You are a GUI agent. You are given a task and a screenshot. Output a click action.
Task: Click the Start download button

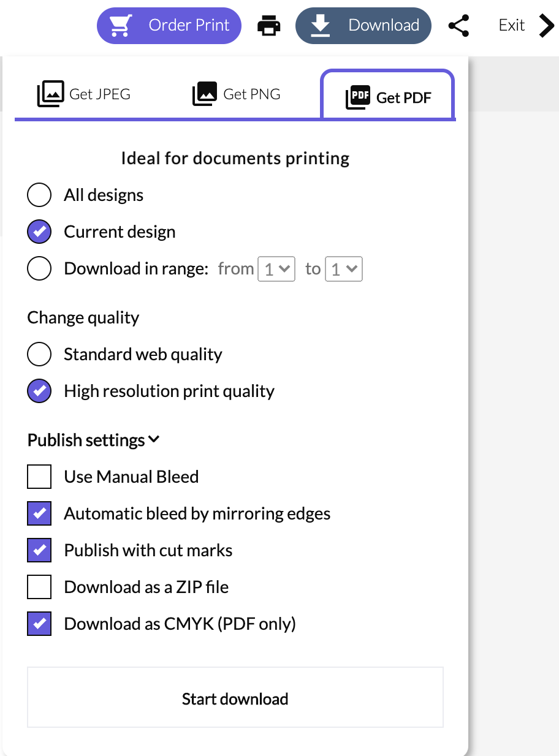[x=235, y=697]
